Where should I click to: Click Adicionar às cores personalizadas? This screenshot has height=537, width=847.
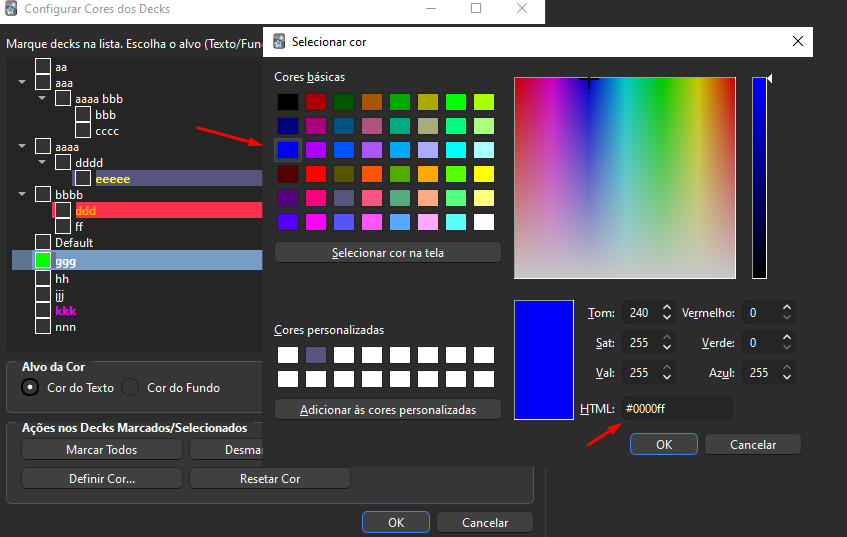[x=387, y=409]
